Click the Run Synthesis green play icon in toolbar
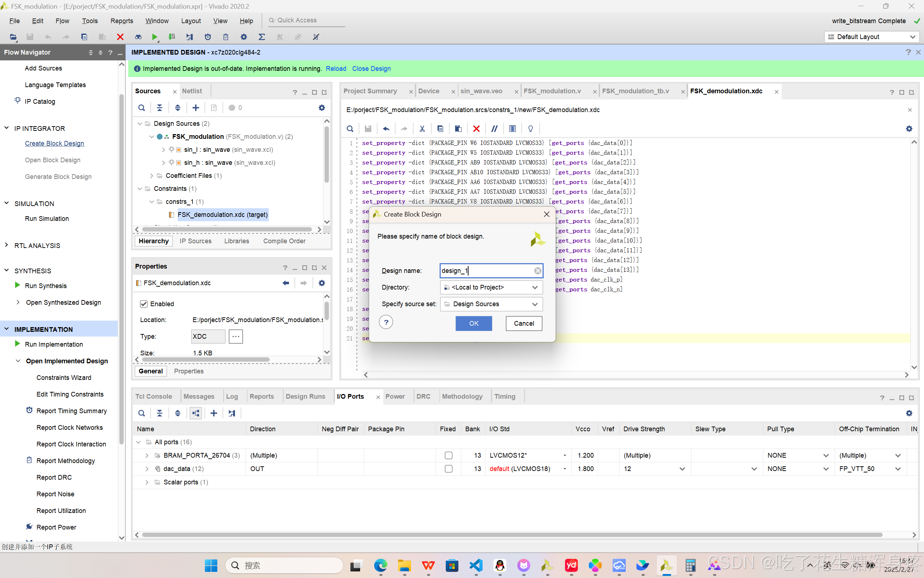924x578 pixels. [154, 37]
